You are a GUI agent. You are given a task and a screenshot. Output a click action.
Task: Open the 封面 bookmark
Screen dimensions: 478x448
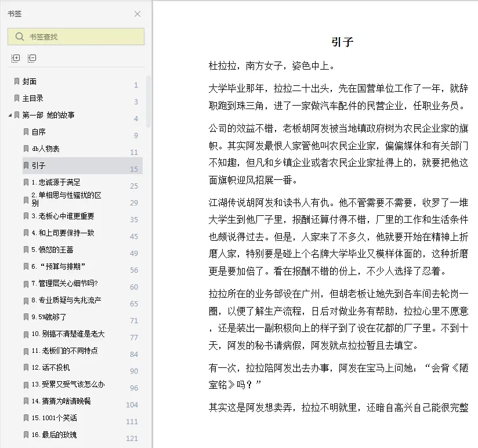[29, 81]
